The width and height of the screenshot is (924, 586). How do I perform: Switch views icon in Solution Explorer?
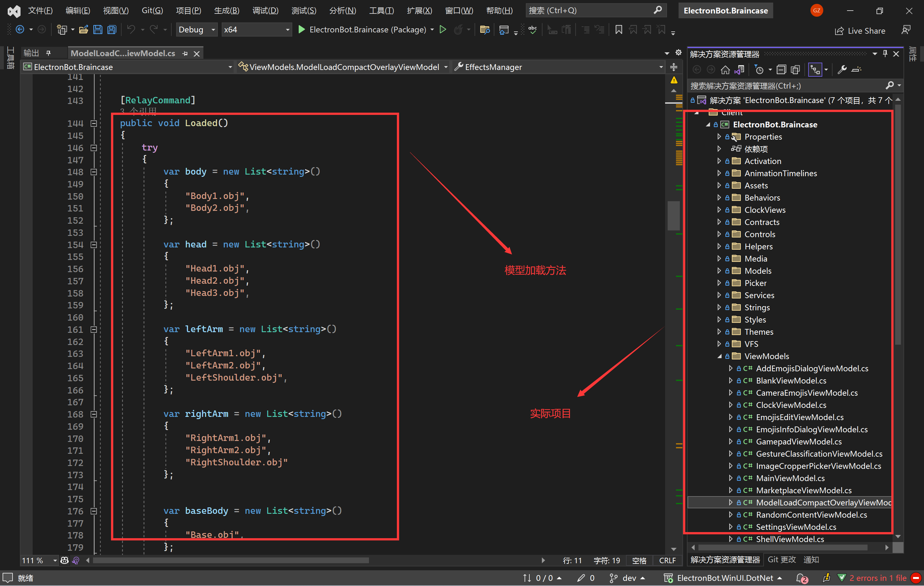coord(739,69)
